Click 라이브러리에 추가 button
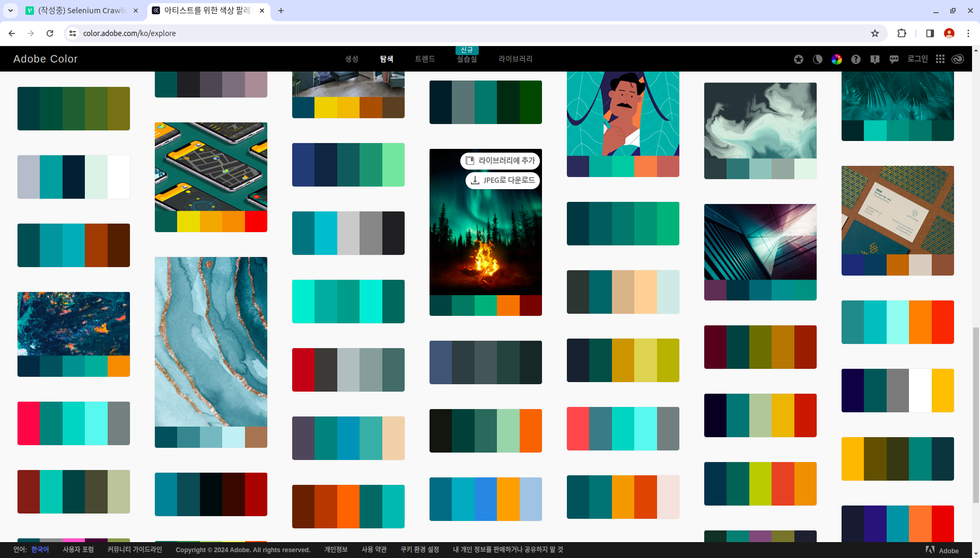Image resolution: width=980 pixels, height=558 pixels. (x=500, y=161)
